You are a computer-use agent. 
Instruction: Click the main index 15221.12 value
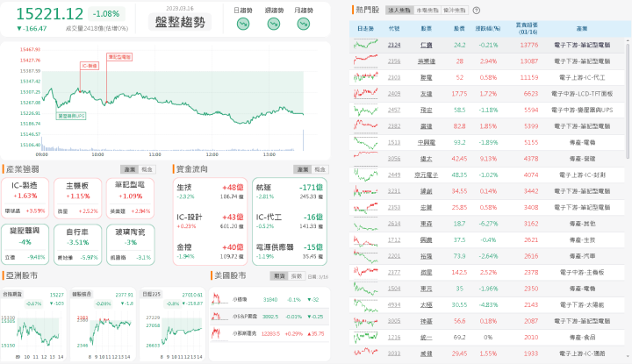(49, 14)
